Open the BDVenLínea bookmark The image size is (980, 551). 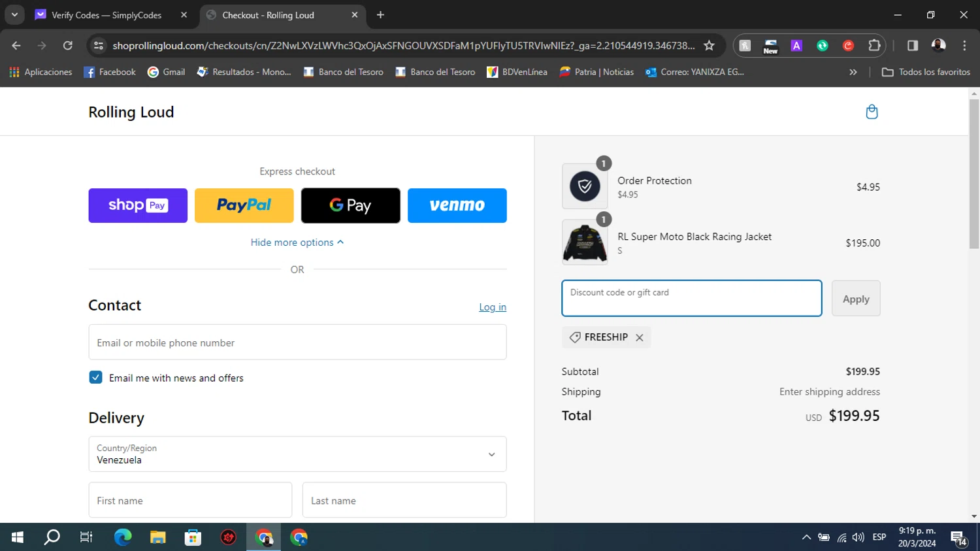point(517,72)
